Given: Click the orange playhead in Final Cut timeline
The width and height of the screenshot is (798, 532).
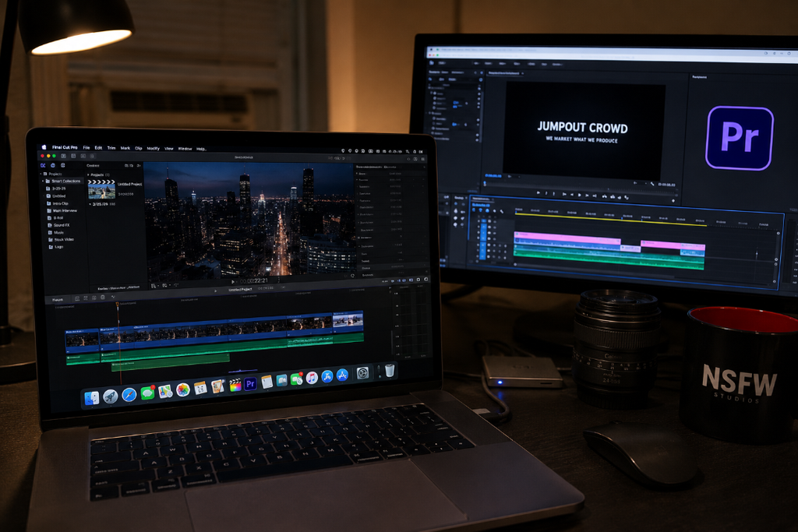Looking at the screenshot, I should (x=118, y=305).
